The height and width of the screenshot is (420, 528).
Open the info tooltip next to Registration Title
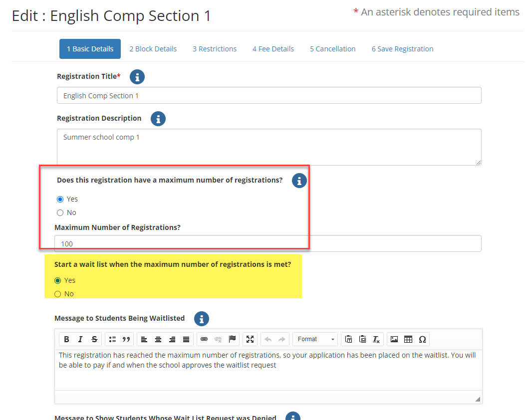[137, 77]
